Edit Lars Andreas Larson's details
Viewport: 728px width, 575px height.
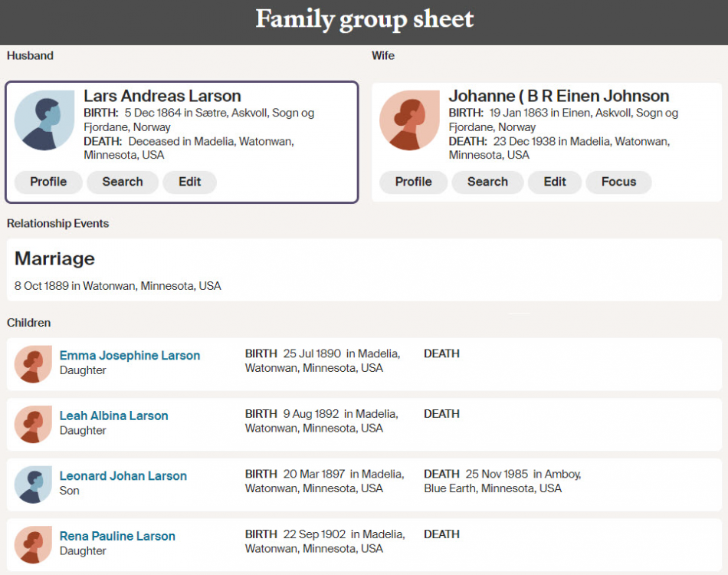point(189,182)
